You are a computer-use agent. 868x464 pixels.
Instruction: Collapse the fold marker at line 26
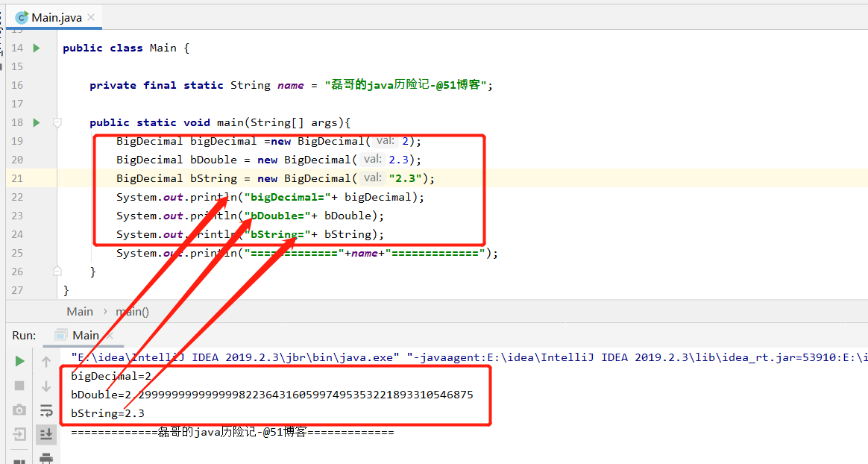pyautogui.click(x=57, y=272)
